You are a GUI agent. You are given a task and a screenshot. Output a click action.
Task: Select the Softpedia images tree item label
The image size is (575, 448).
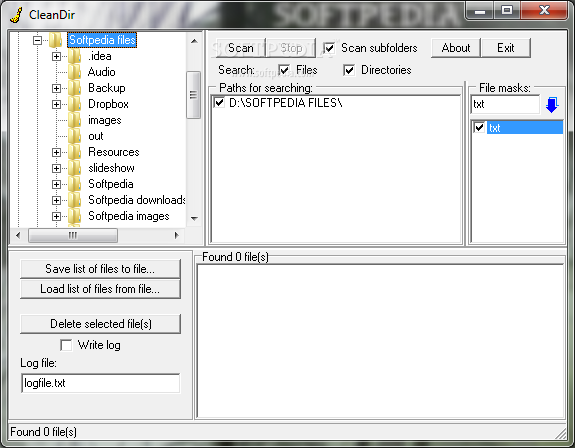click(x=129, y=216)
